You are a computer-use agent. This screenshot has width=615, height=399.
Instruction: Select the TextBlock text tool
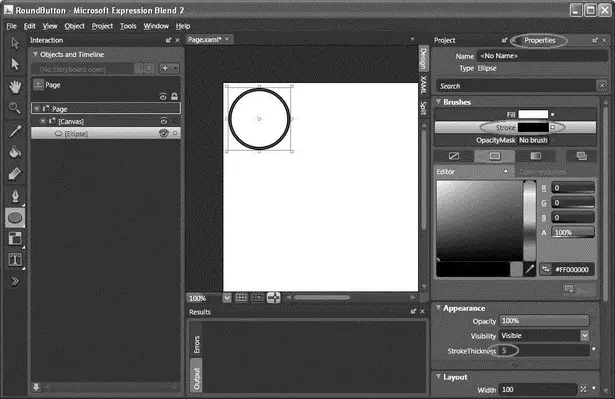tap(15, 260)
